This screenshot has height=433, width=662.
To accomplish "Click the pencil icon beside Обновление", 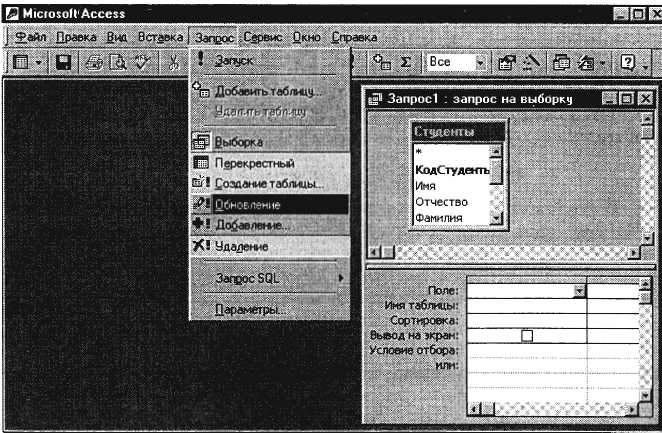I will point(201,203).
